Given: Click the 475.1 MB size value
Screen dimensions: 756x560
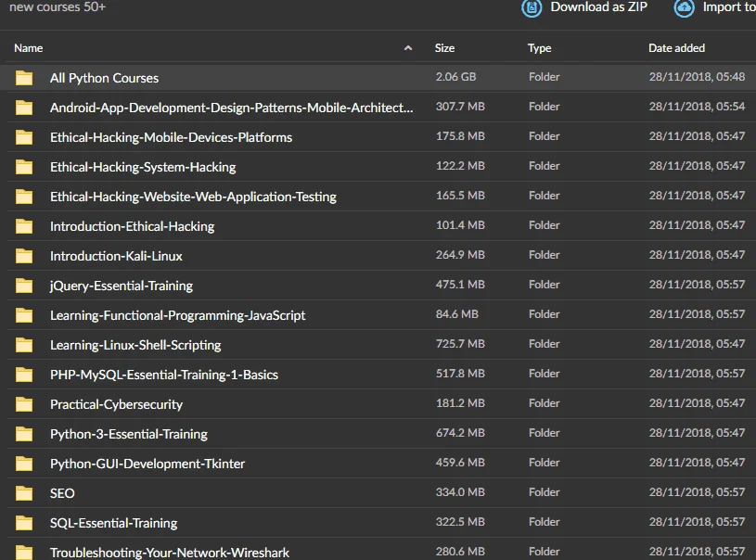Looking at the screenshot, I should pos(460,285).
